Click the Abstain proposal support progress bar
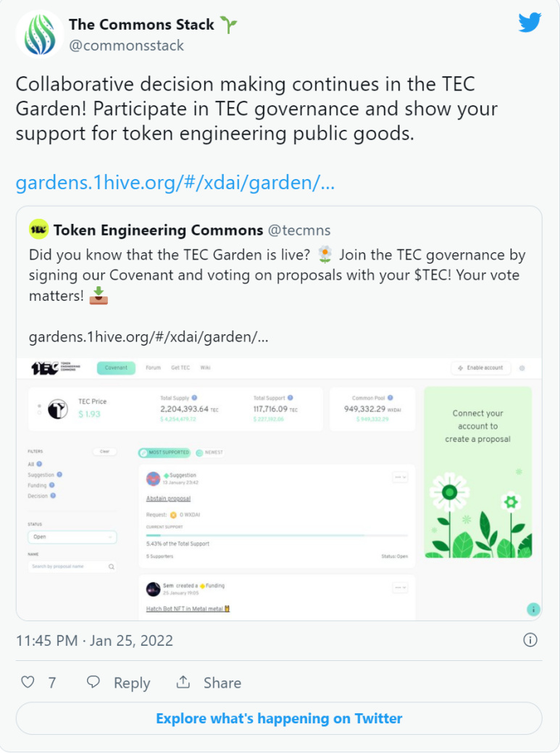The width and height of the screenshot is (560, 753). 277,535
